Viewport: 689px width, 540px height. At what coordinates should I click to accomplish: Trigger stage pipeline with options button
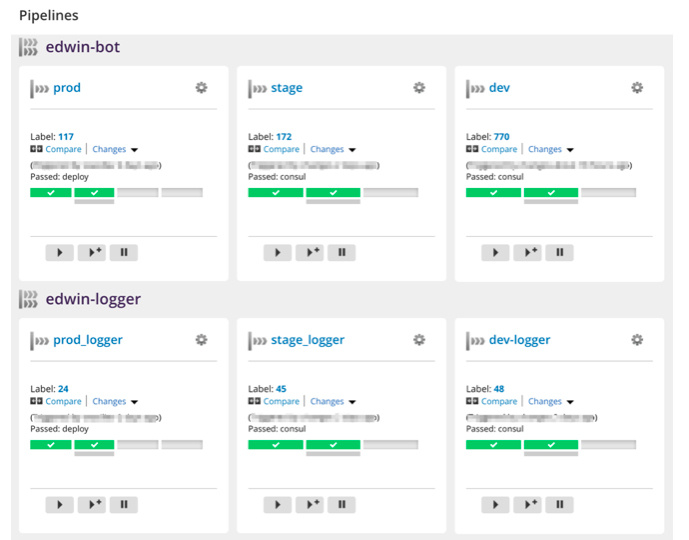pyautogui.click(x=313, y=253)
